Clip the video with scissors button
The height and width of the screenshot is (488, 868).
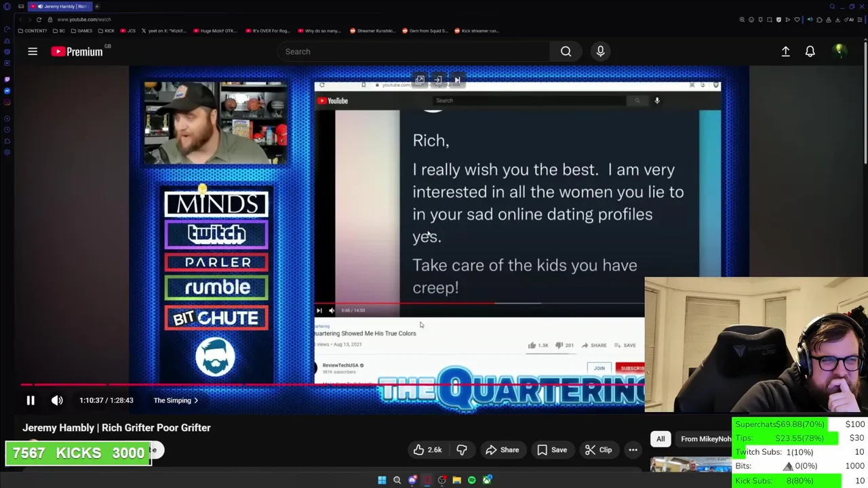coord(598,450)
